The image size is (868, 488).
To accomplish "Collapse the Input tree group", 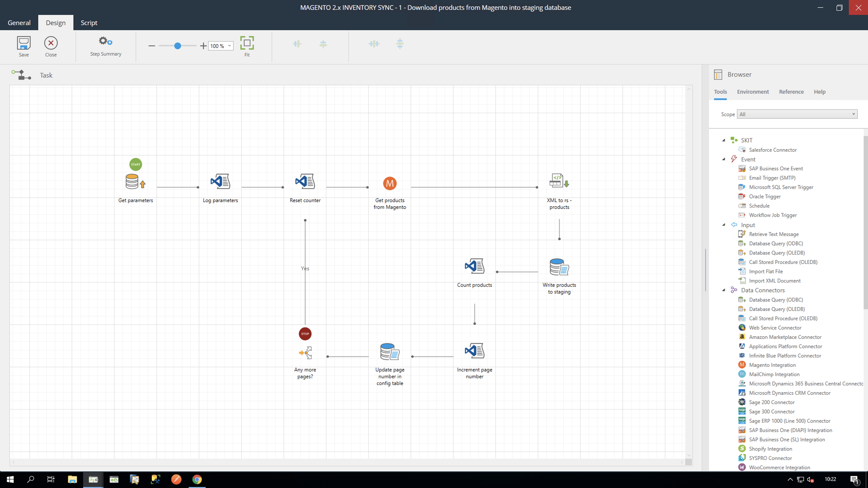I will 723,225.
